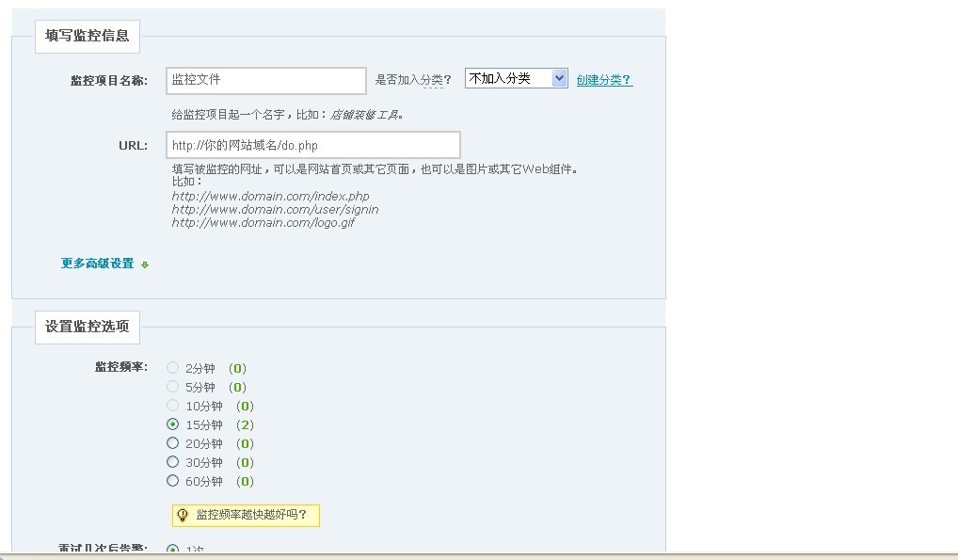Click the underlined 是否加入分类 label
This screenshot has width=958, height=560.
[409, 80]
